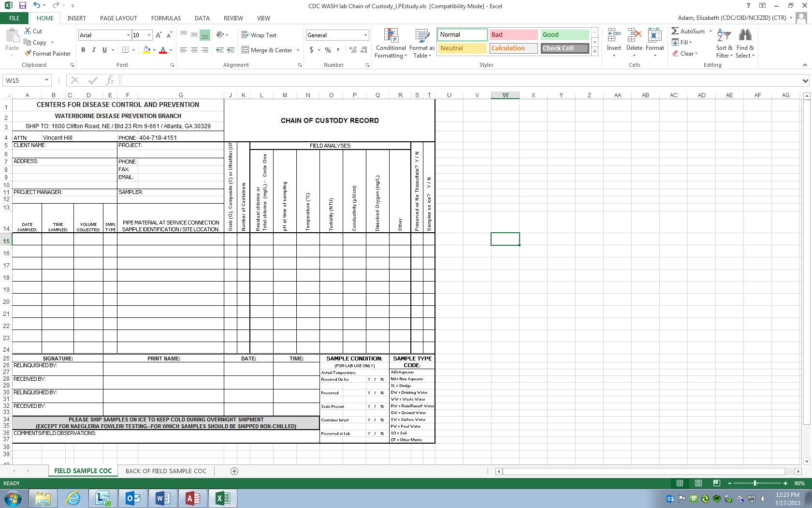812x508 pixels.
Task: Apply the Bad cell style
Action: coord(513,35)
